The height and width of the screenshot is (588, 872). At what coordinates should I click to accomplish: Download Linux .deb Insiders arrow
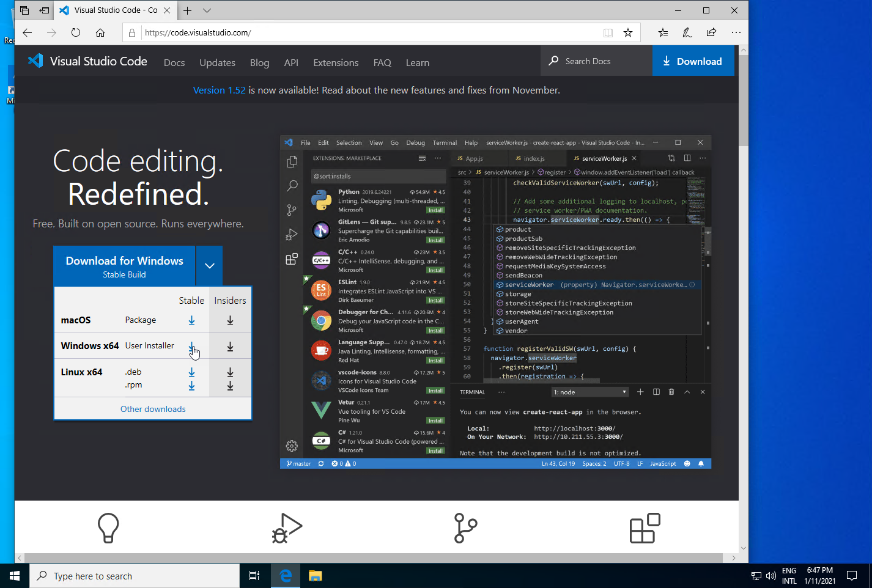click(x=230, y=372)
